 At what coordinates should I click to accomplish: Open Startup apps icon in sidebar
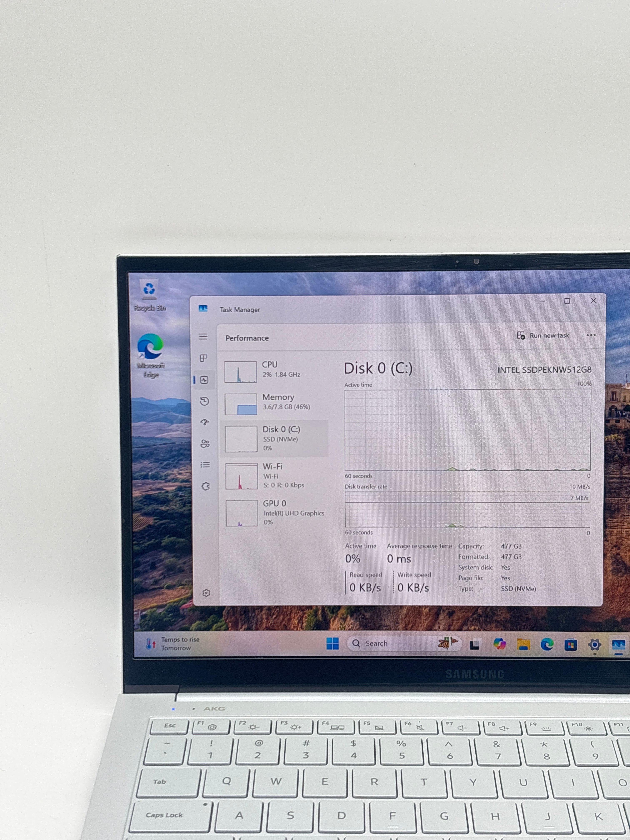pos(205,422)
